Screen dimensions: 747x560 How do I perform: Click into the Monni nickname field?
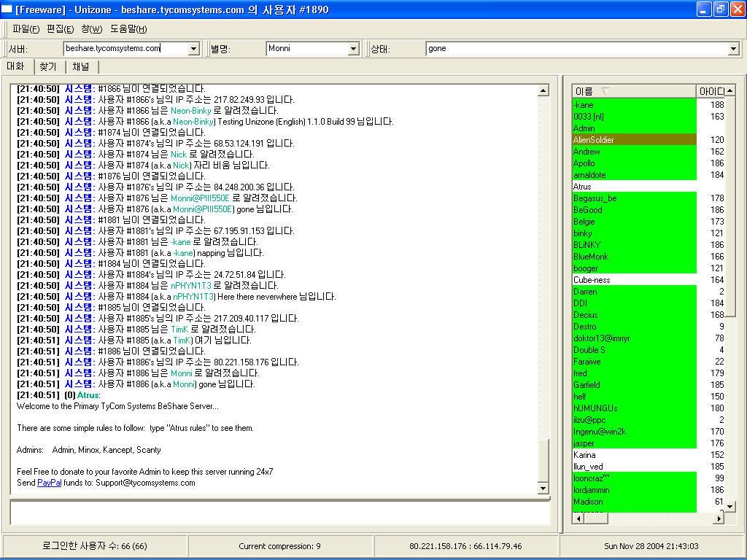click(x=307, y=49)
